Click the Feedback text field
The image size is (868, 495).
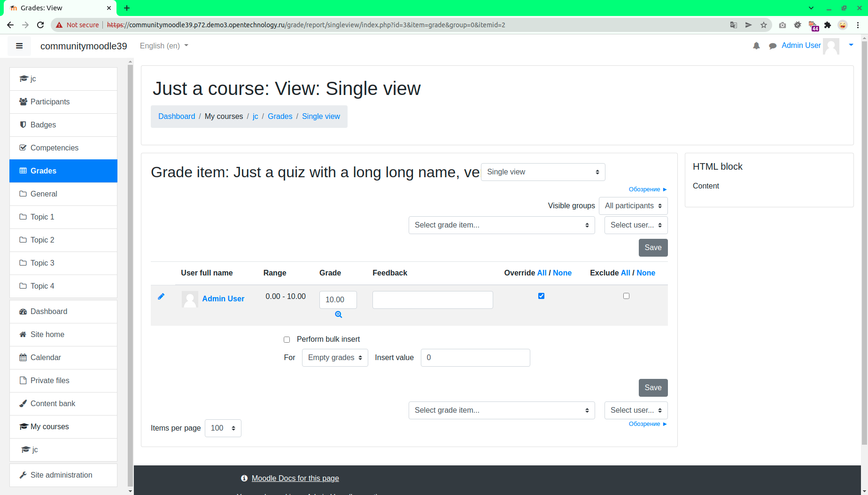pyautogui.click(x=433, y=300)
